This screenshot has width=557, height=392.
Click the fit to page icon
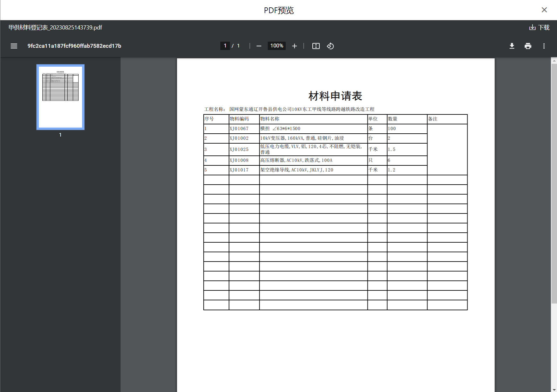point(316,46)
